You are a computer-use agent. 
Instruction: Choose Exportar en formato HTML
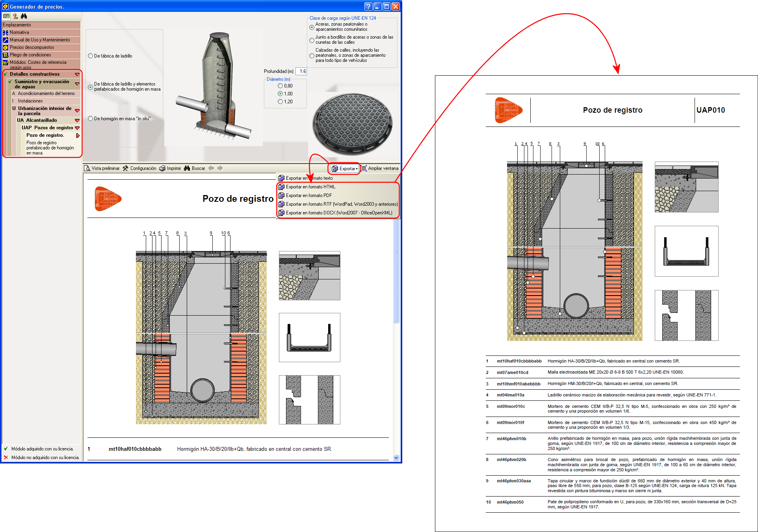[310, 186]
